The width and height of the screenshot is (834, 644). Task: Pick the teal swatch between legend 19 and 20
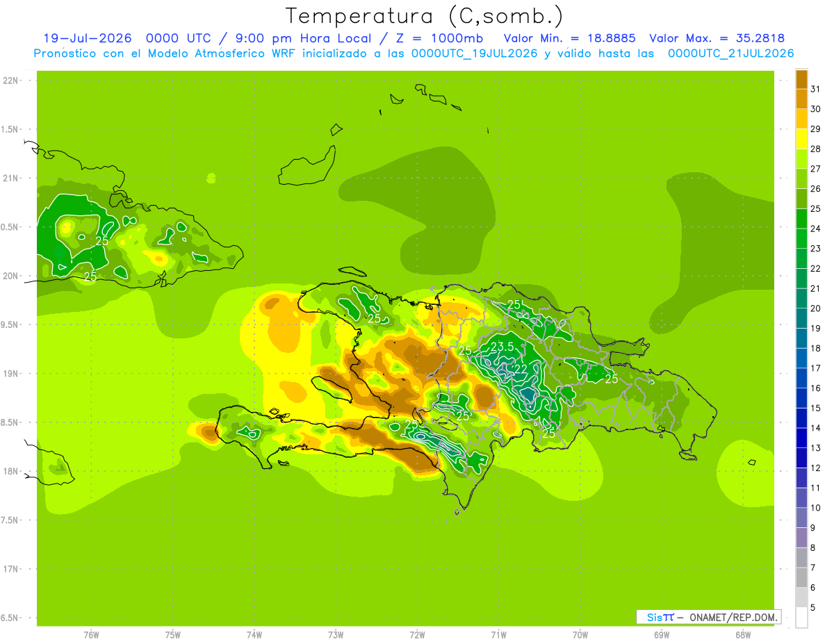(801, 319)
